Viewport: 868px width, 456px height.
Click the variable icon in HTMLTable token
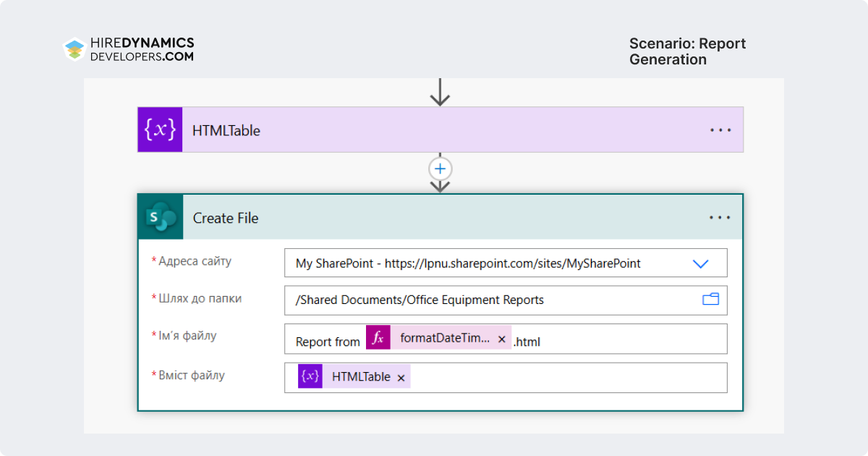click(310, 376)
